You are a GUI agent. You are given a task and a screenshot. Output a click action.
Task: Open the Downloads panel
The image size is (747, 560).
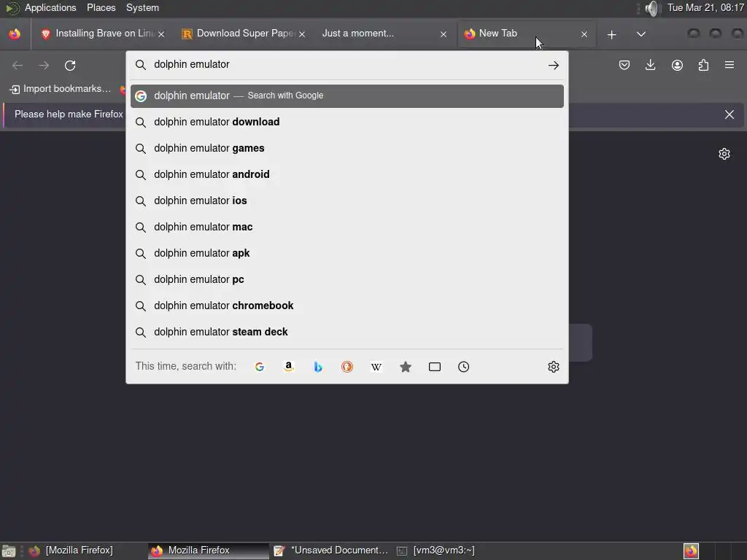point(650,65)
